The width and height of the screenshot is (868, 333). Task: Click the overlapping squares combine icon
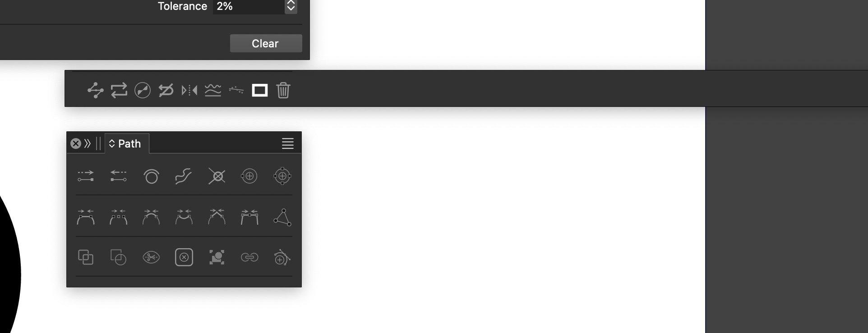coord(86,257)
